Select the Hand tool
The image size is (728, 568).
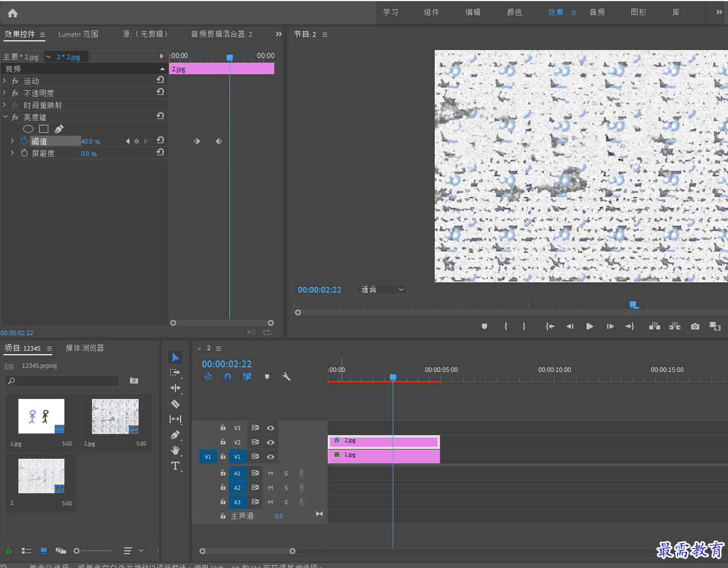pos(175,450)
